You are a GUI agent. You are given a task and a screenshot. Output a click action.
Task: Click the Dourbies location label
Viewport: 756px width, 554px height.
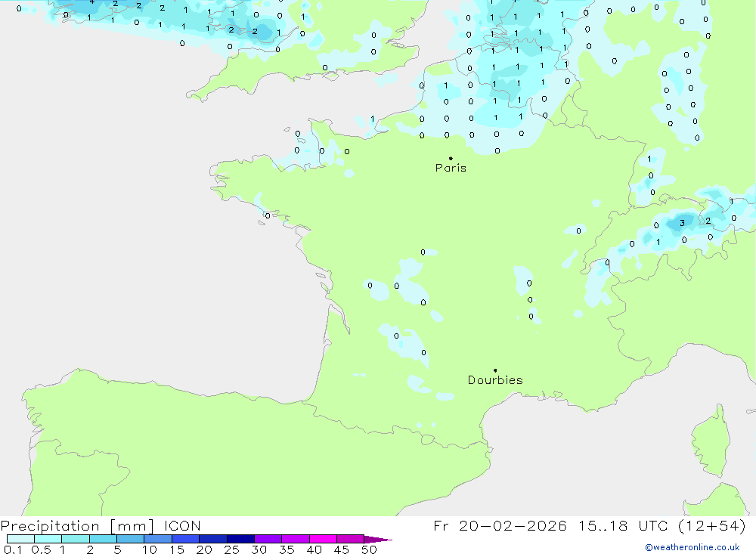tap(495, 380)
